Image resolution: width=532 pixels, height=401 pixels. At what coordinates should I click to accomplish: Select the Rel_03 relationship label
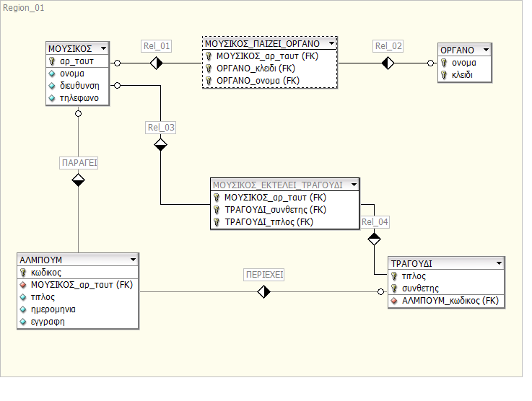[161, 128]
